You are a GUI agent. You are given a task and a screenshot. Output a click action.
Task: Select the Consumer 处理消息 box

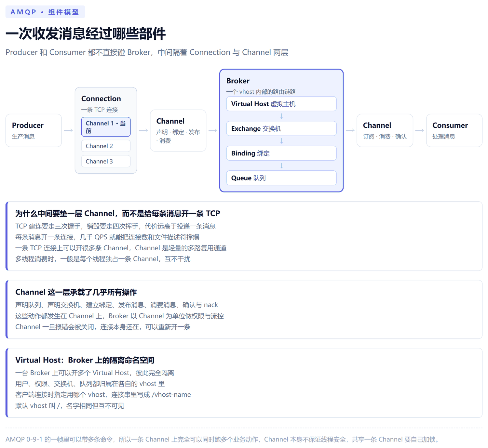coord(454,130)
